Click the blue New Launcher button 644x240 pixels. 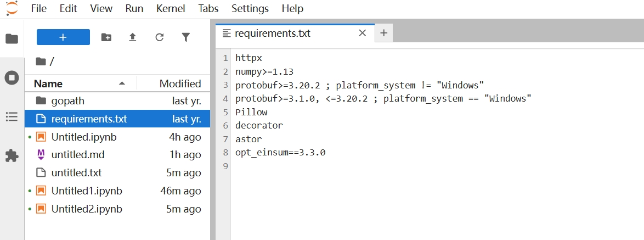63,37
